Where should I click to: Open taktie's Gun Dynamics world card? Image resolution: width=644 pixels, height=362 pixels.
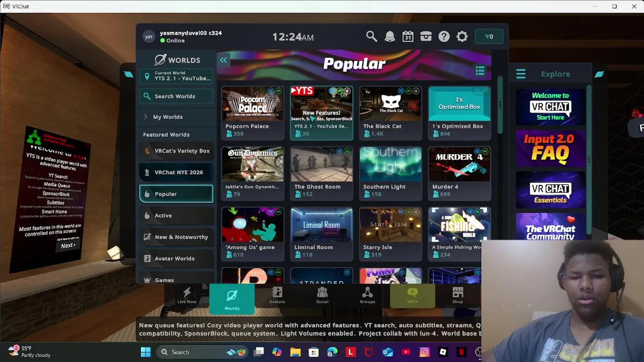tap(253, 173)
